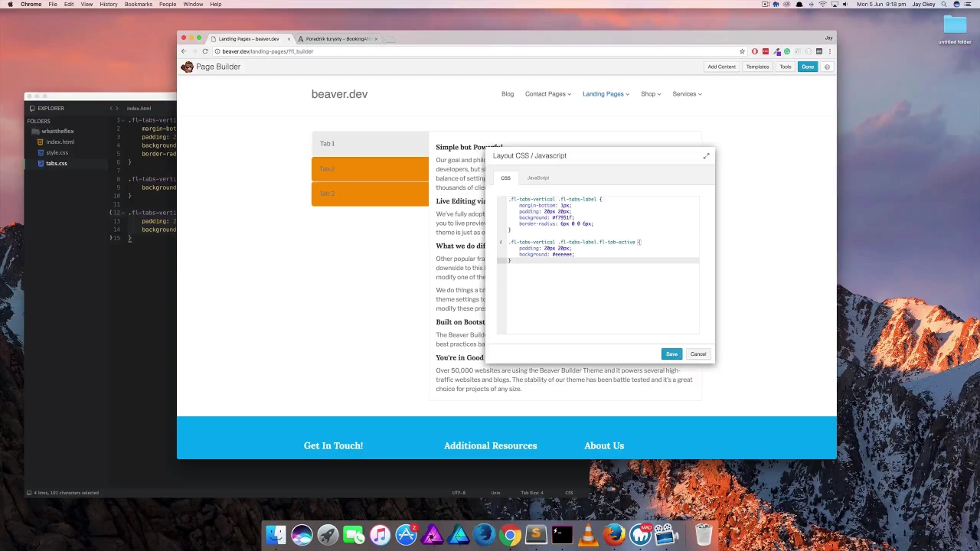This screenshot has height=551, width=980.
Task: Open iTunes from the Dock
Action: pos(380,534)
